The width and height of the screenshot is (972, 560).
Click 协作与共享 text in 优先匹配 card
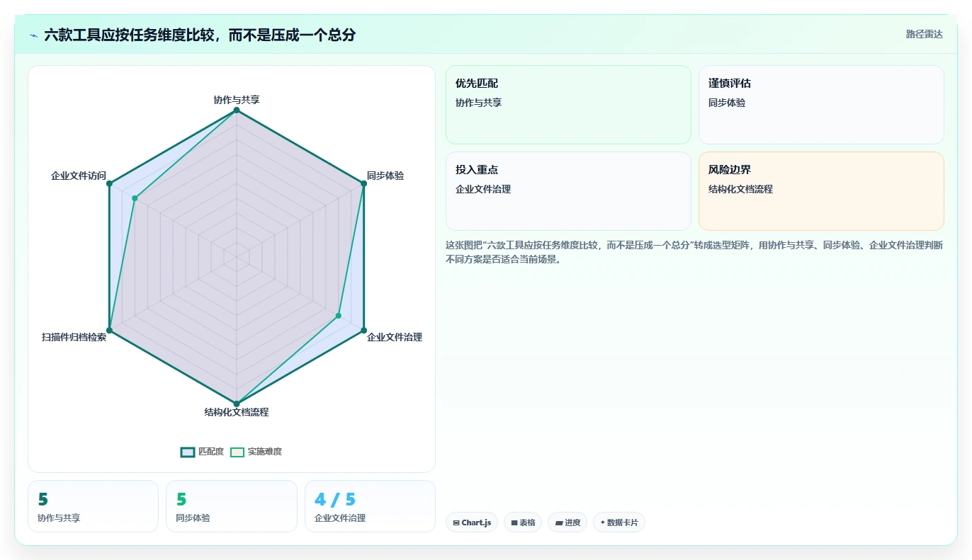coord(479,103)
